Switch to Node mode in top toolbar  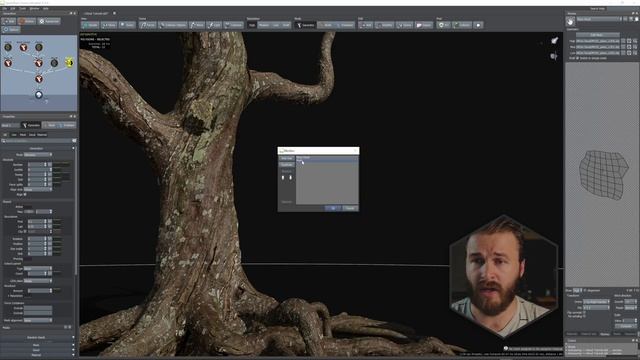[326, 25]
